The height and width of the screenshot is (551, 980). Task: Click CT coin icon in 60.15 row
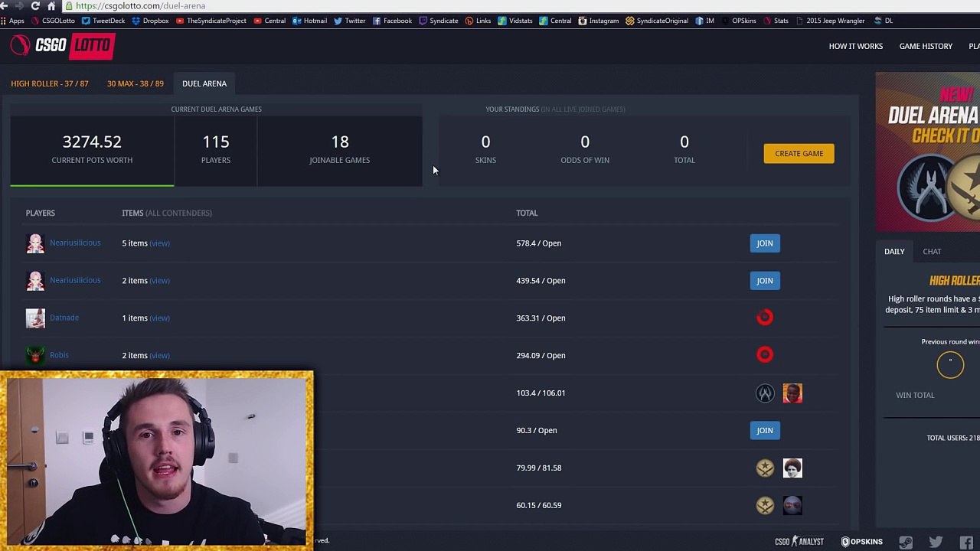(765, 505)
